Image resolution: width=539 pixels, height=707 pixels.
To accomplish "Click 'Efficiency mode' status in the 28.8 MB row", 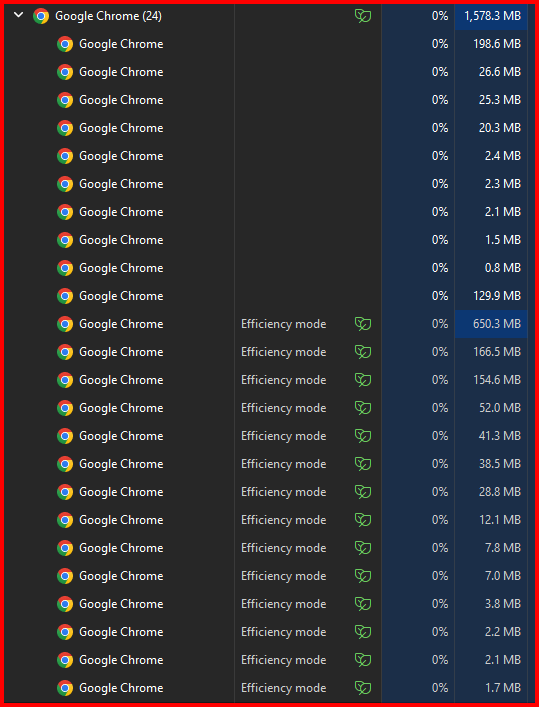I will (283, 491).
